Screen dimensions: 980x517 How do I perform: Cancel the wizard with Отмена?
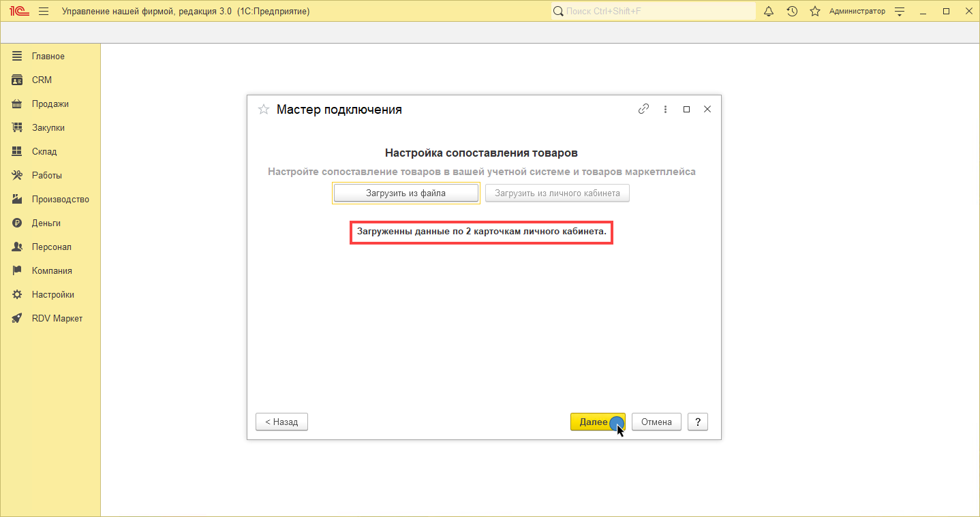tap(656, 422)
